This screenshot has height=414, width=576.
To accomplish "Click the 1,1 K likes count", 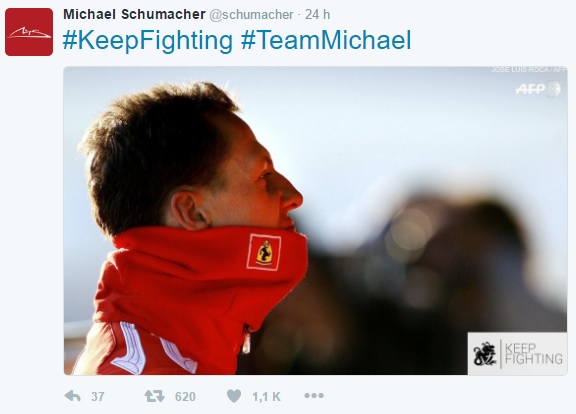I will pyautogui.click(x=266, y=397).
